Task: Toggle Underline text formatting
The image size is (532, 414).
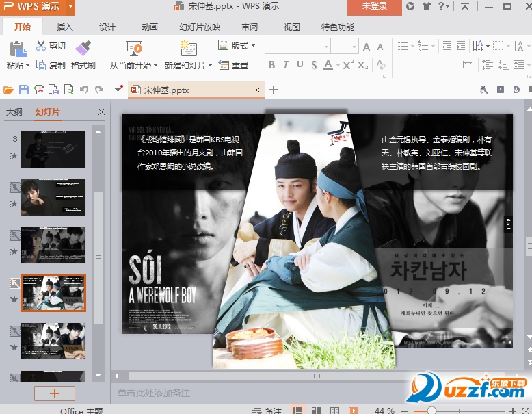Action: (300, 65)
